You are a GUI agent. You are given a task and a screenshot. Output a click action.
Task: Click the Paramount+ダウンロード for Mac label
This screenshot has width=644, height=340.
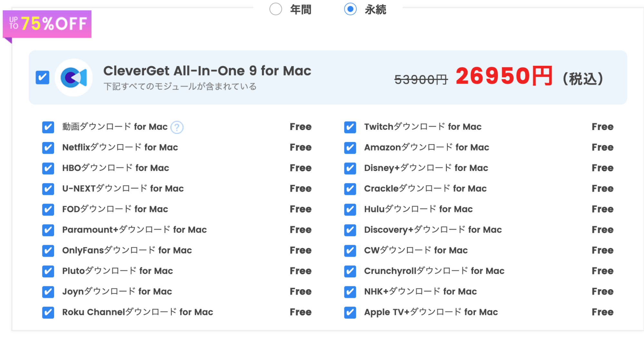[134, 230]
